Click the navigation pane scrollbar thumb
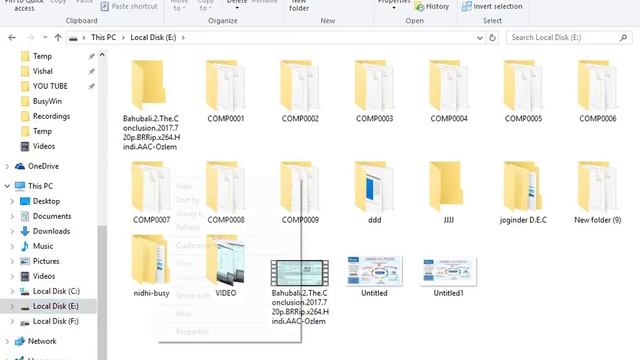640x360 pixels. click(x=102, y=292)
